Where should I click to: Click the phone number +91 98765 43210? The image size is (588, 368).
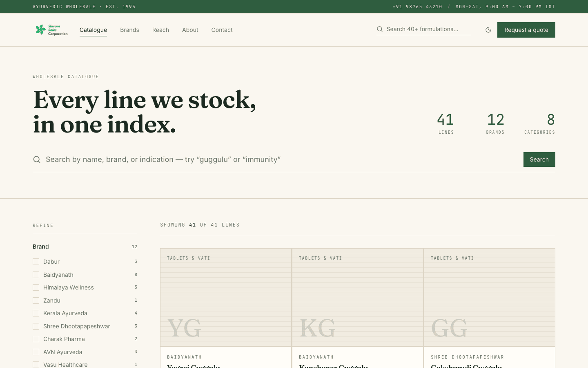pyautogui.click(x=417, y=7)
